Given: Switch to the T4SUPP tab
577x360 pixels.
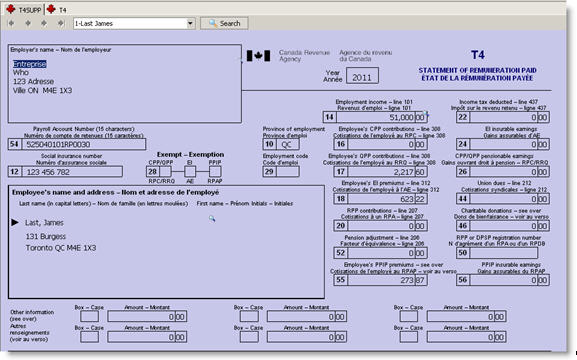Looking at the screenshot, I should (25, 10).
